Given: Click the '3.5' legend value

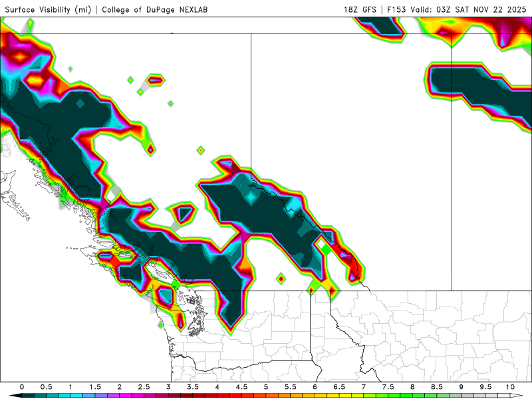Looking at the screenshot, I should pos(193,387).
